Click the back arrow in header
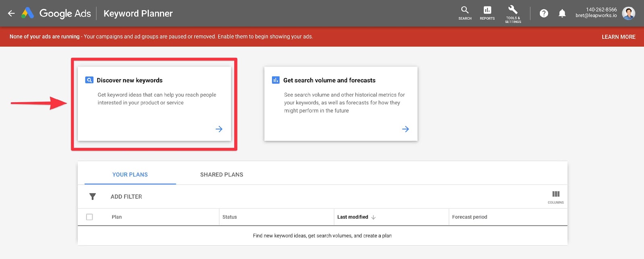 click(11, 13)
